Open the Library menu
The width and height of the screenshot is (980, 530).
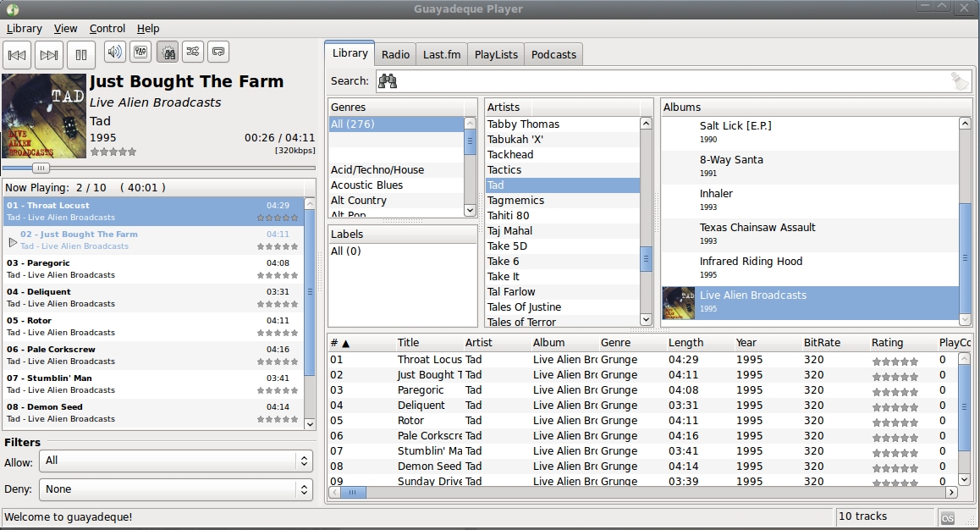point(25,28)
